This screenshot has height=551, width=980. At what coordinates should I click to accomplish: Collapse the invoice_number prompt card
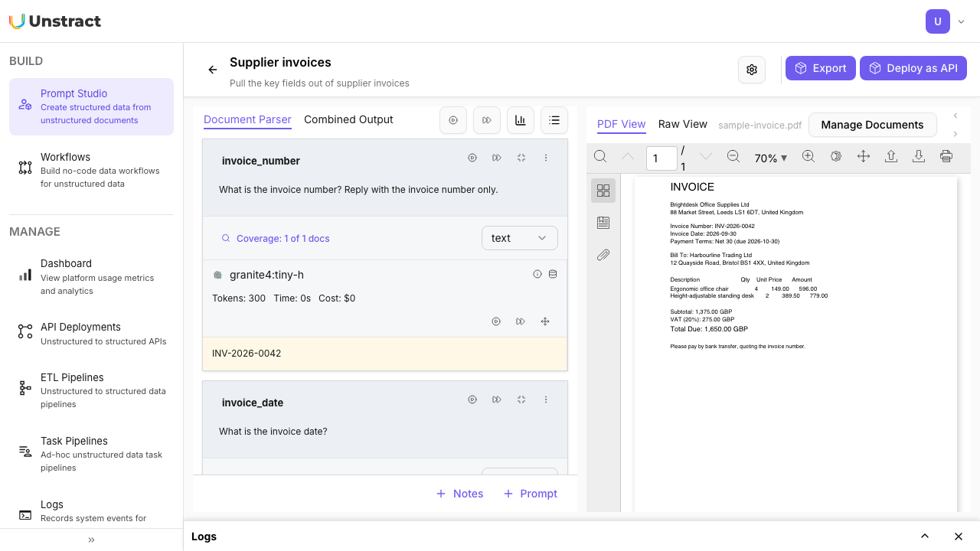pos(521,158)
